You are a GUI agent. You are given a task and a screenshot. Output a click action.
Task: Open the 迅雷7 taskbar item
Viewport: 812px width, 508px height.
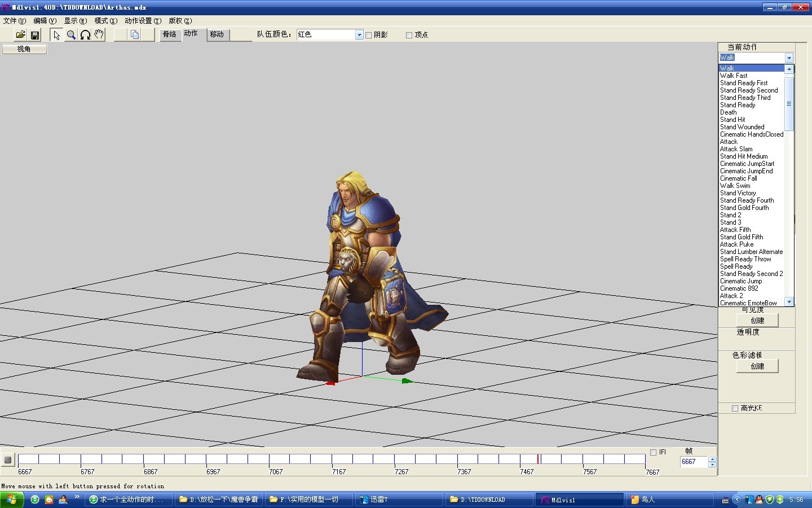pos(399,500)
